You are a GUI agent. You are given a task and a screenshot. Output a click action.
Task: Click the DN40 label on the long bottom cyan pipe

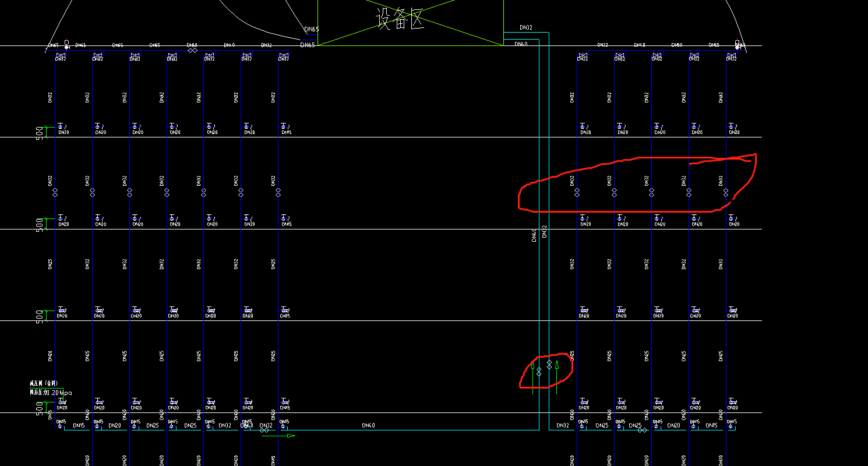(368, 425)
